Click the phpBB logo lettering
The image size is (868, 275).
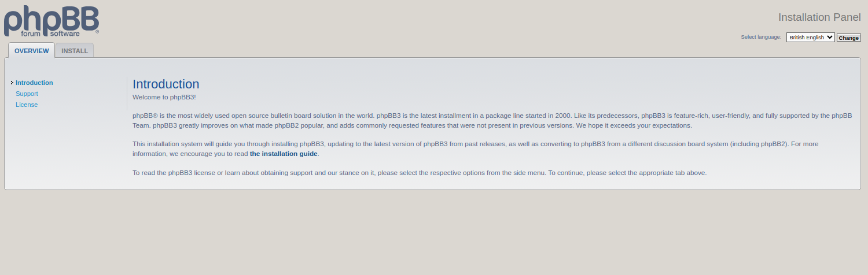click(51, 19)
